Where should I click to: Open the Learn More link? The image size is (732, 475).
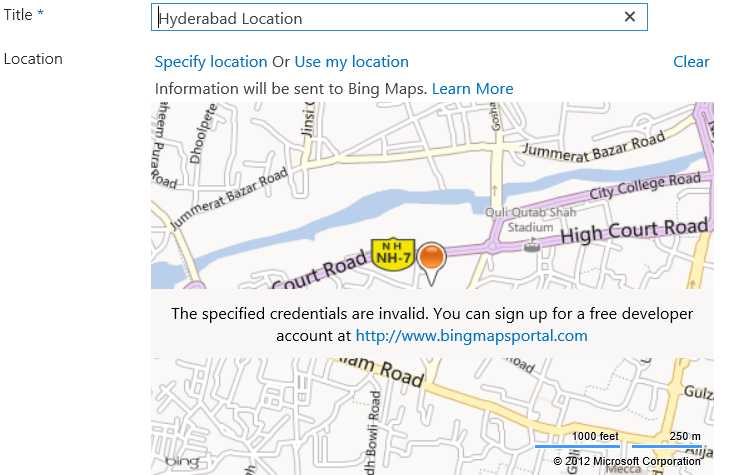tap(472, 89)
